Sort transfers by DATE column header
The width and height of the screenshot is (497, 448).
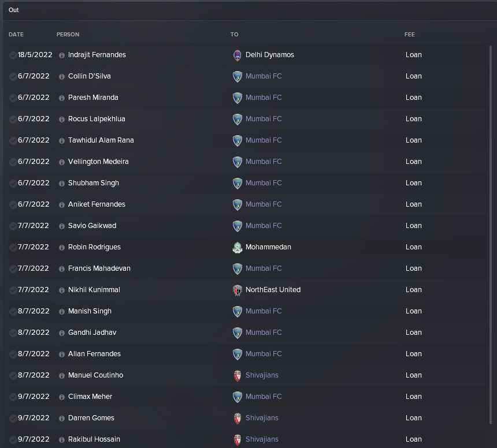(x=16, y=35)
